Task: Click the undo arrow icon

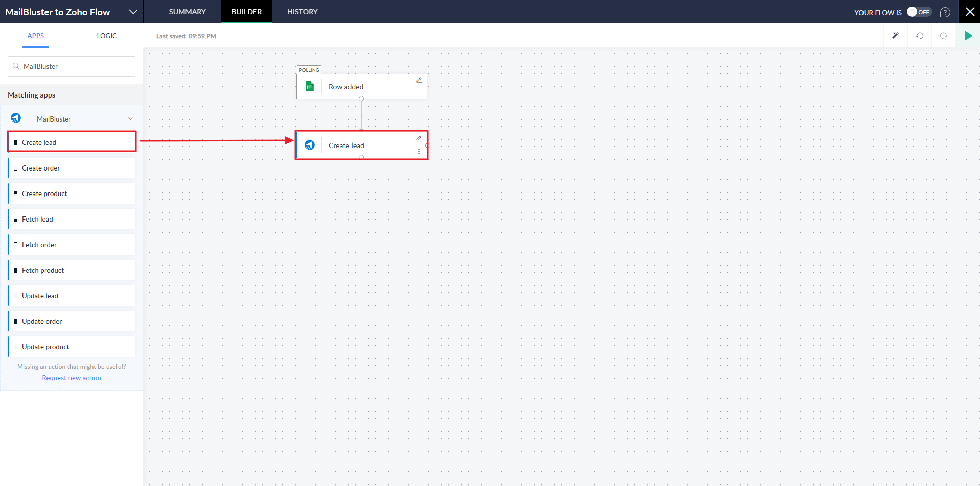Action: (920, 36)
